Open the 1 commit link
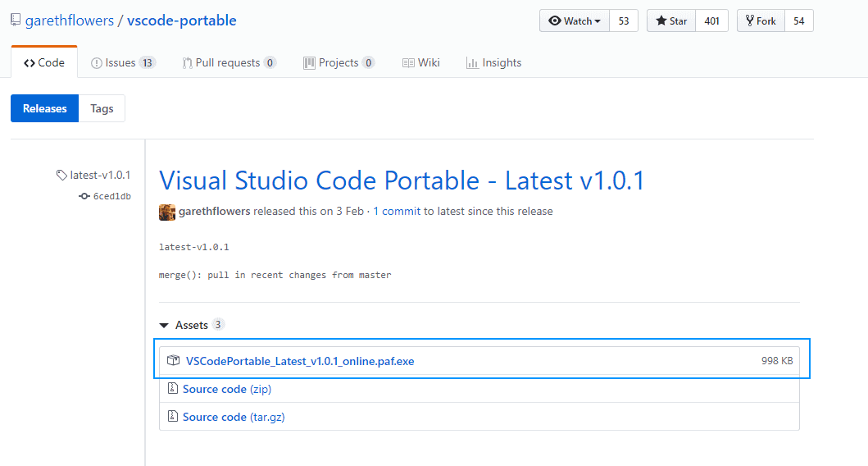Viewport: 868px width, 466px height. pyautogui.click(x=397, y=211)
